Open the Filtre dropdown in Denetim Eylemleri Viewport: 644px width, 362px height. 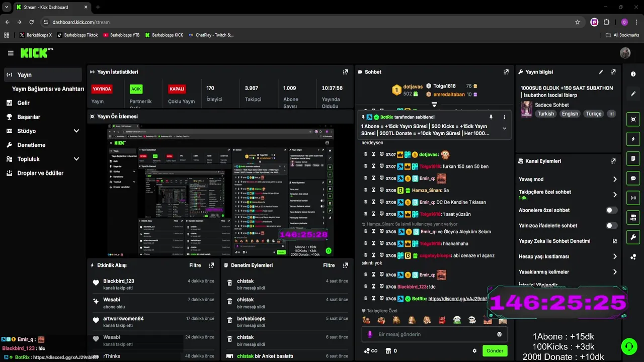point(329,265)
